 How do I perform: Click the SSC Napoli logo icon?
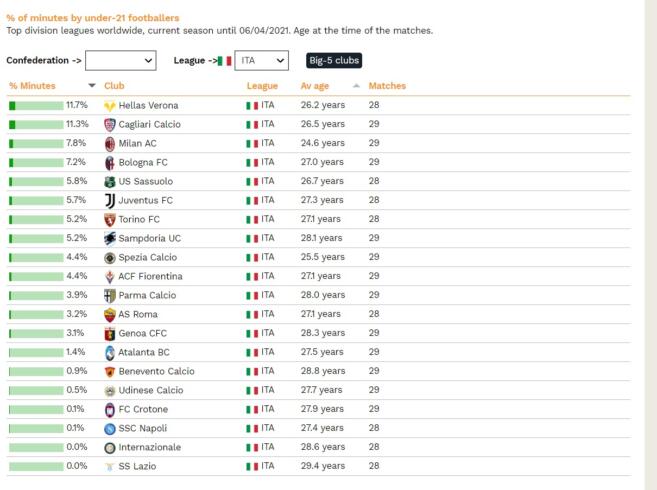[110, 428]
